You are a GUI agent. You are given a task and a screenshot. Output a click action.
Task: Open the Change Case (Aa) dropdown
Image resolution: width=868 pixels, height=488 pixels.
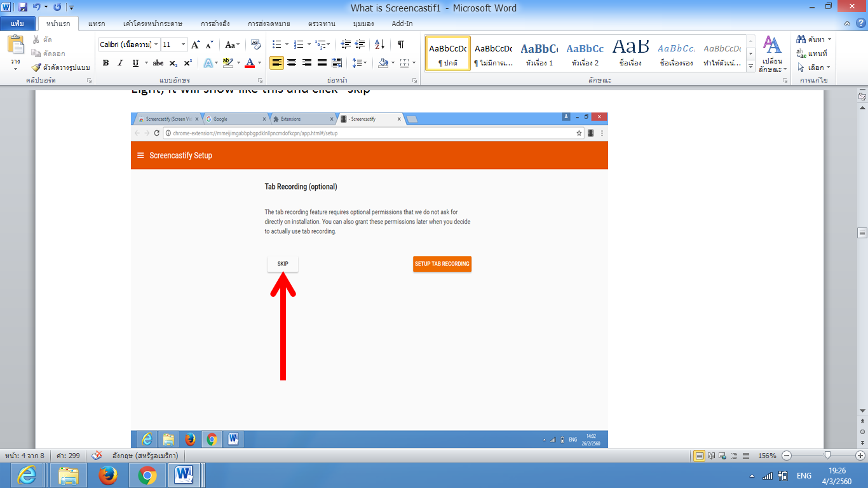(x=233, y=44)
